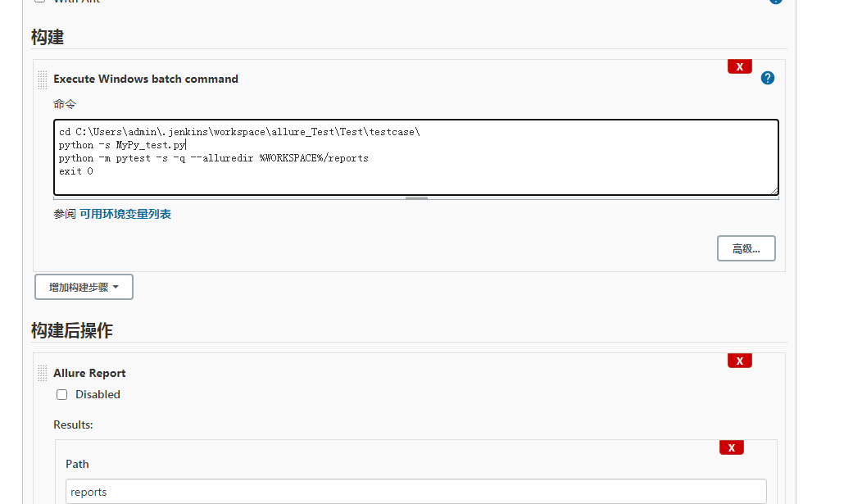862x504 pixels.
Task: Toggle the Disabled checkbox under Allure Report
Action: pos(61,394)
